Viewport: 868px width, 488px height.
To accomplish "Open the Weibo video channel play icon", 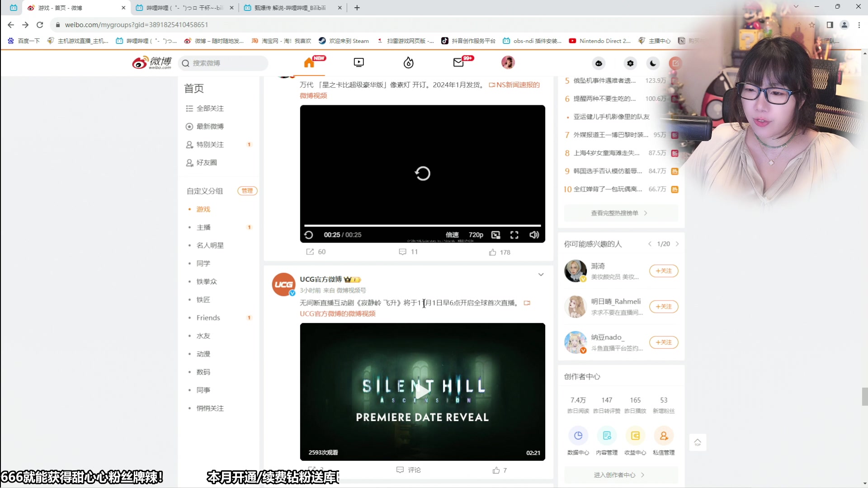I will pos(359,62).
